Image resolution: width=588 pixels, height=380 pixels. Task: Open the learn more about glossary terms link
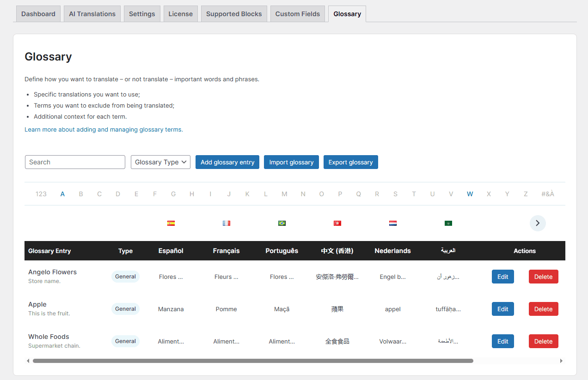click(x=104, y=130)
